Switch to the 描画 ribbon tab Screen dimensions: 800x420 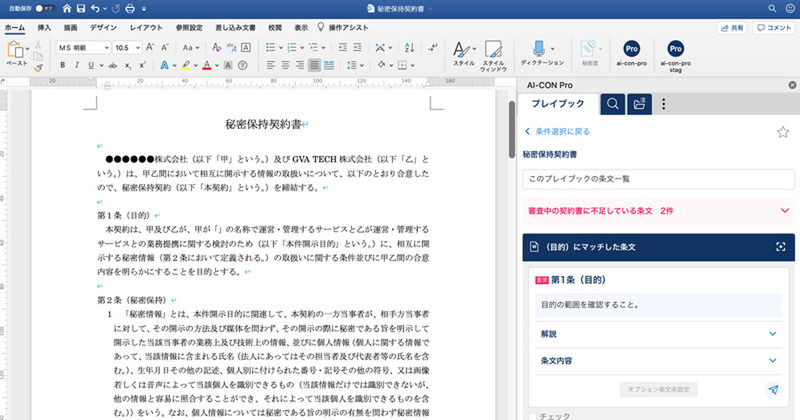click(x=70, y=28)
